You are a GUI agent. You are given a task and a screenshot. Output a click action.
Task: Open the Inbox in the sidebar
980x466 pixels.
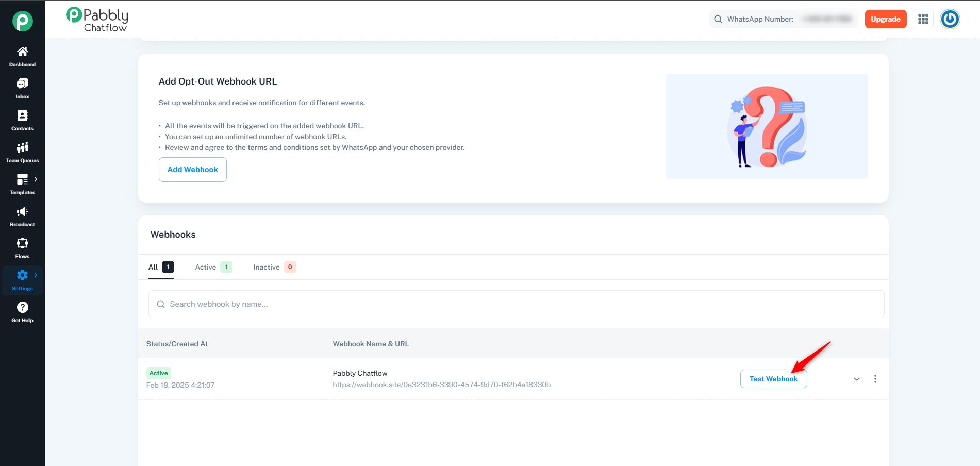pyautogui.click(x=22, y=89)
